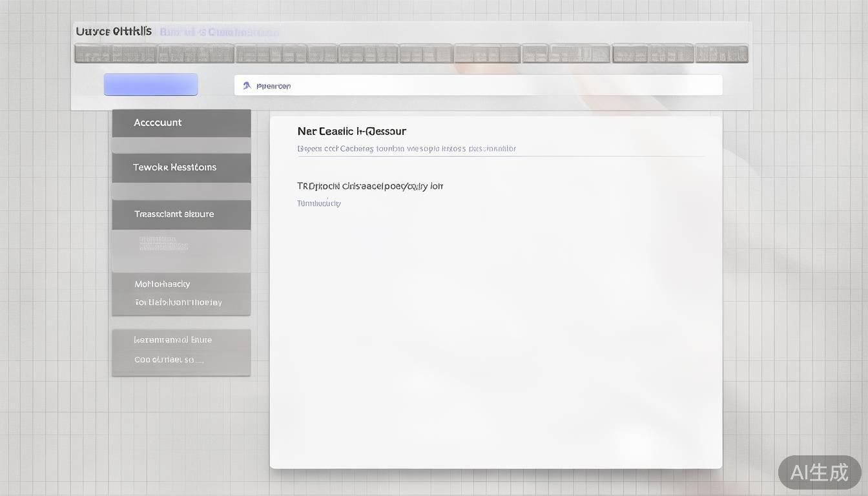Image resolution: width=868 pixels, height=496 pixels.
Task: Select Tewokr Hesstioins in the sidebar
Action: pyautogui.click(x=181, y=167)
